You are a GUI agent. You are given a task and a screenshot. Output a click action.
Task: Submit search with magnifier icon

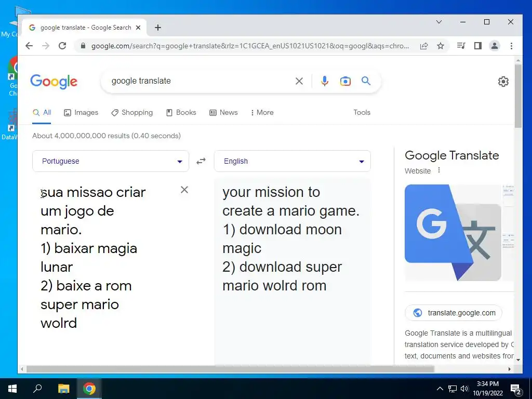pos(366,81)
